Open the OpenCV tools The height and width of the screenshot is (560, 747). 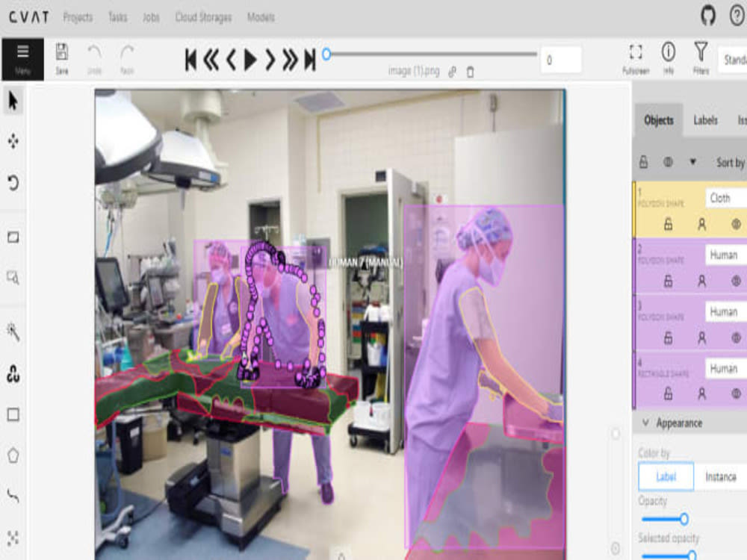[x=13, y=374]
